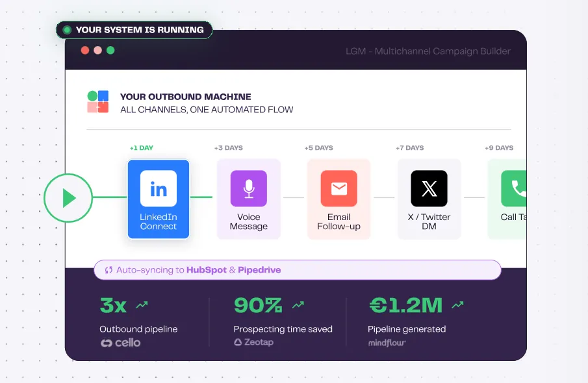The height and width of the screenshot is (383, 588).
Task: Click the Pipedrive link in the sync bar
Action: point(259,270)
